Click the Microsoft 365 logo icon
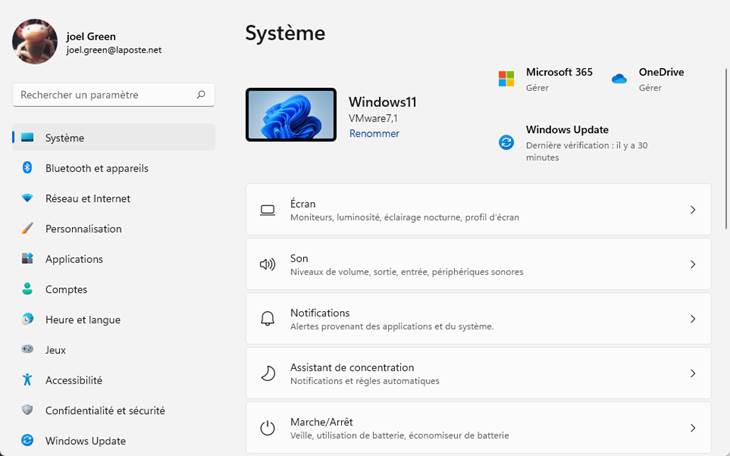 [506, 79]
